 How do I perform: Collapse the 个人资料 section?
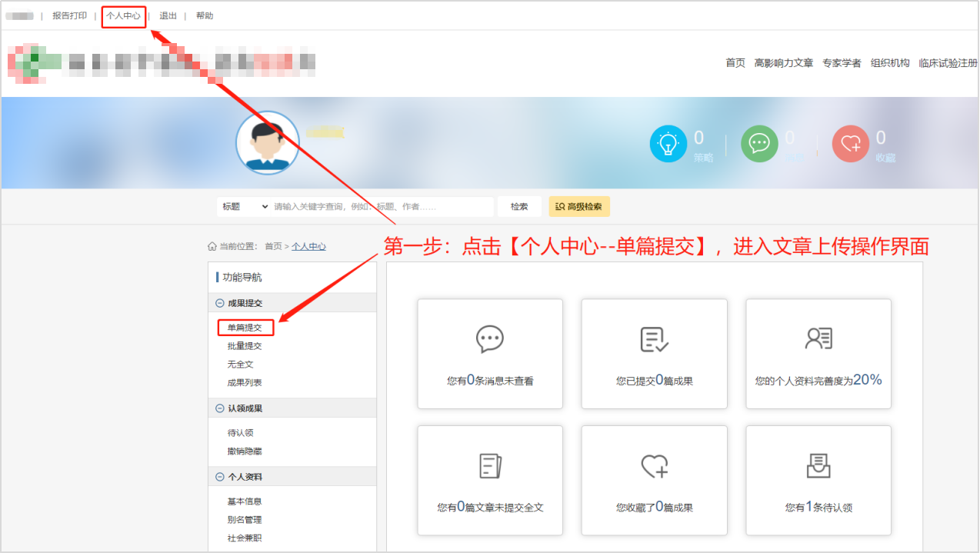click(221, 477)
